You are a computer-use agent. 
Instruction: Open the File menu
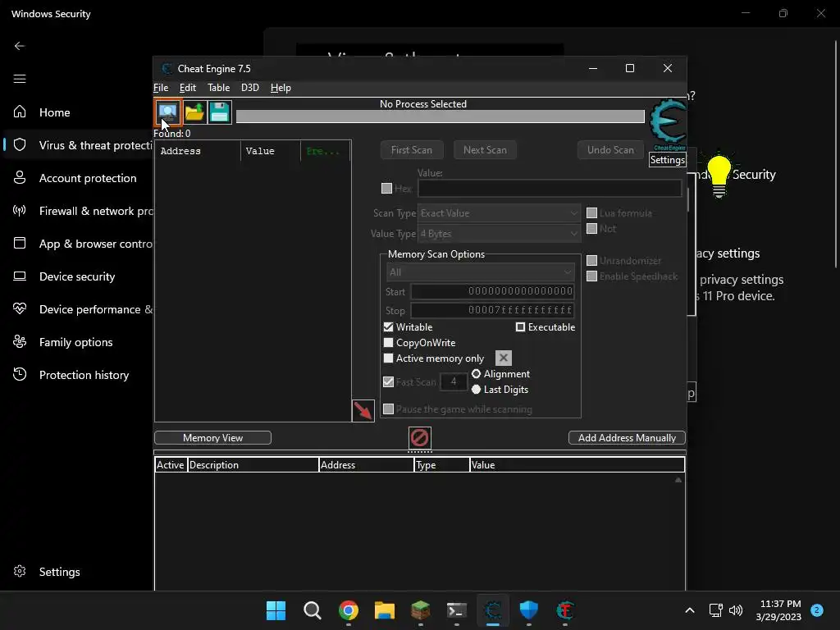(x=161, y=88)
